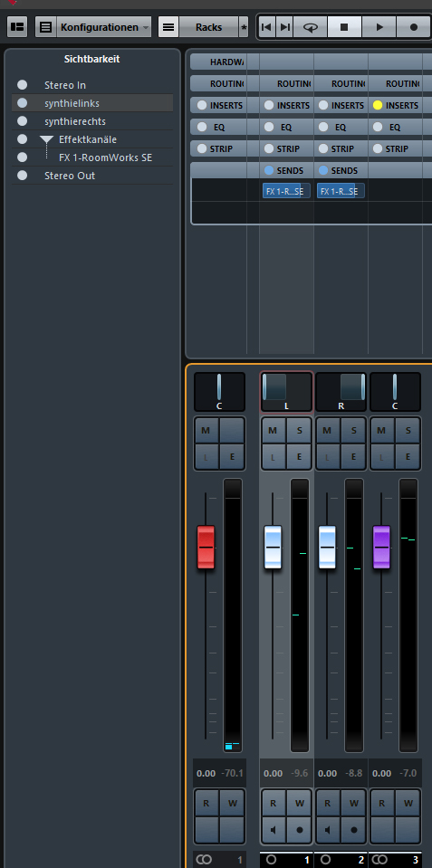This screenshot has height=868, width=432.
Task: Select Stereo Out in the visibility list
Action: pos(70,176)
